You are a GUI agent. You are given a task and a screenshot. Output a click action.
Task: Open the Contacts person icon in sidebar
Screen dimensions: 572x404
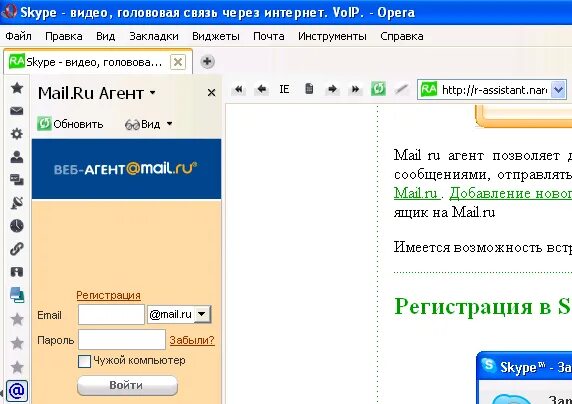[17, 157]
